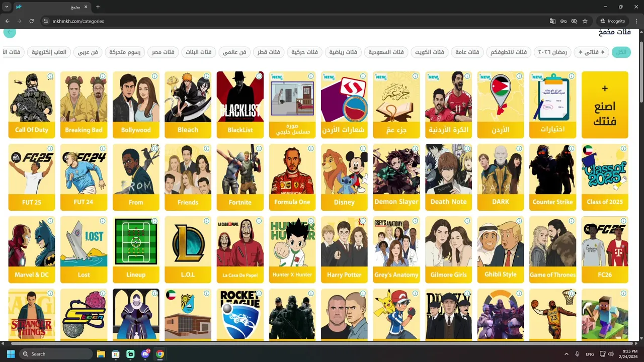
Task: Open the Lineup category card
Action: [x=136, y=249]
